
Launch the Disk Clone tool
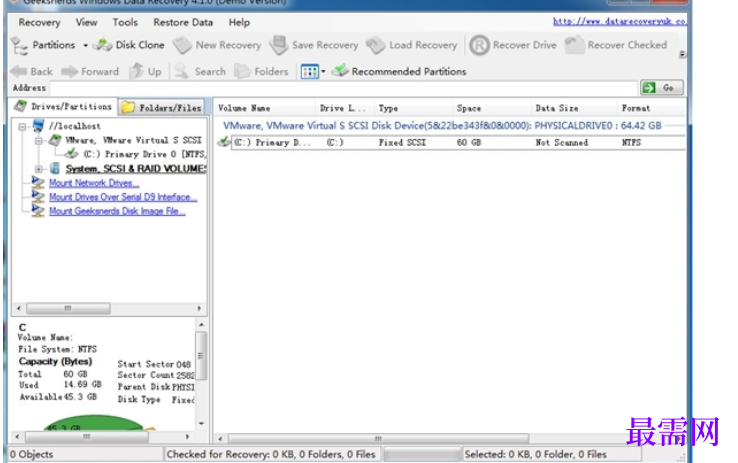point(129,45)
